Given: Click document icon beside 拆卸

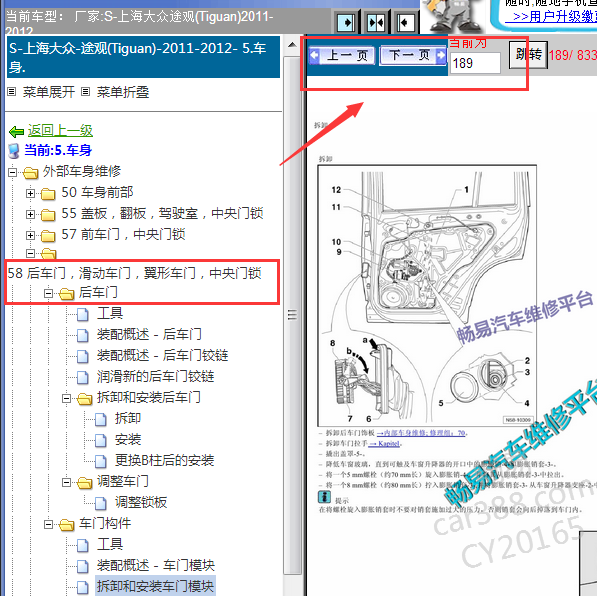Looking at the screenshot, I should 101,419.
